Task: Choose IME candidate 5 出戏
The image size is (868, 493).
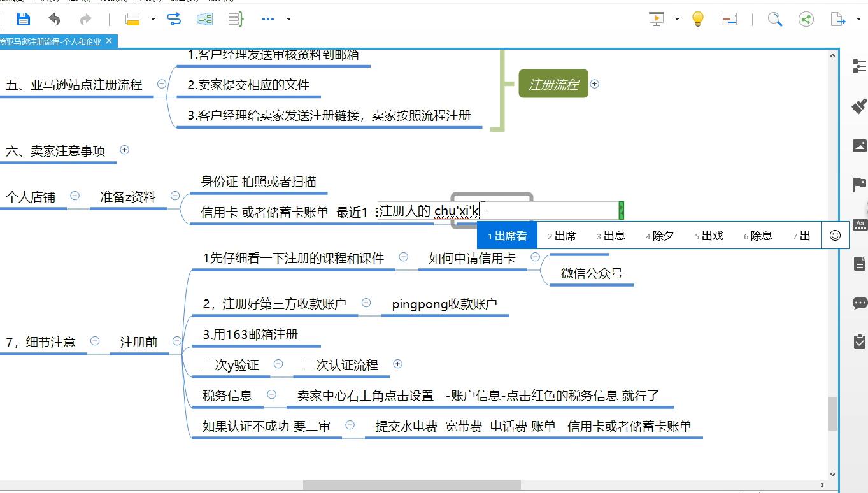Action: tap(709, 236)
